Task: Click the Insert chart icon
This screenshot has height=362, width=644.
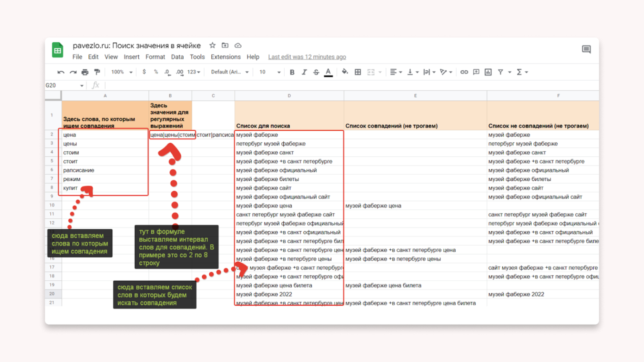Action: 488,72
